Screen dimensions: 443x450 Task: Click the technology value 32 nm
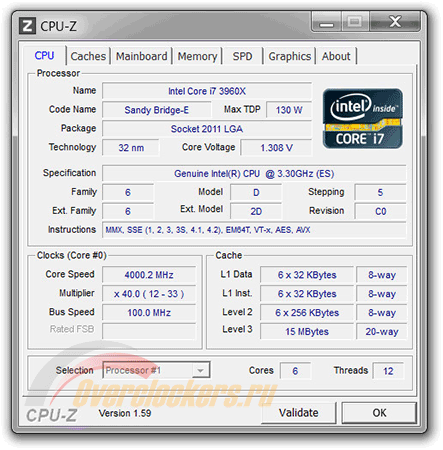[131, 148]
